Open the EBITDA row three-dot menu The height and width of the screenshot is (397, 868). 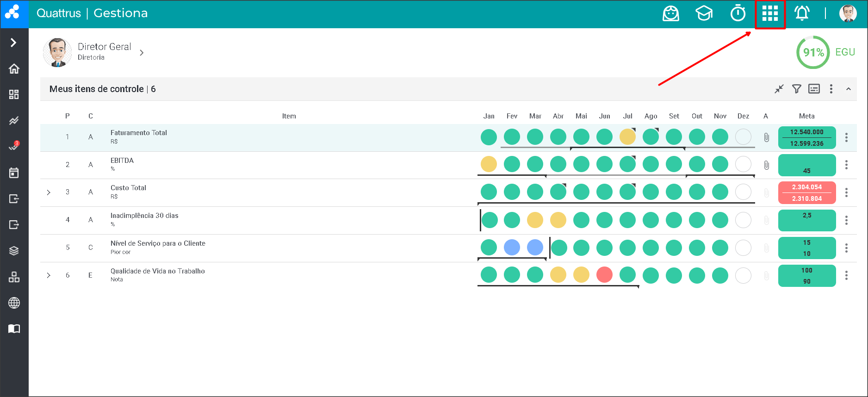[846, 165]
